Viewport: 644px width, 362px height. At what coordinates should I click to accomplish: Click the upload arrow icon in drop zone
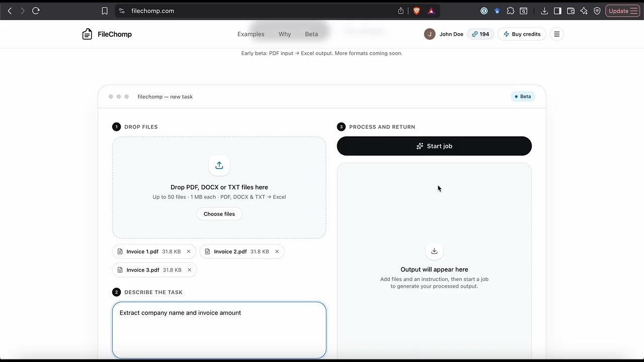click(x=219, y=165)
